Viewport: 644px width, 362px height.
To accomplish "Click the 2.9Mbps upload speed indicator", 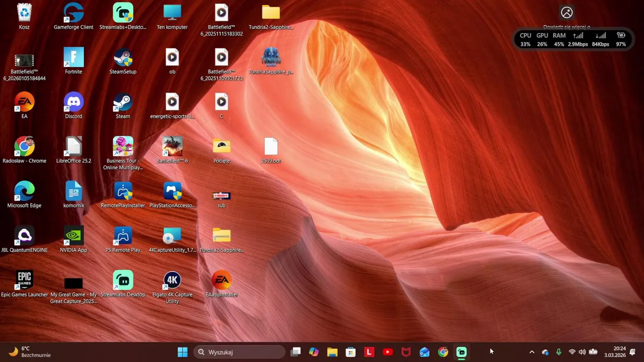I will click(x=578, y=40).
